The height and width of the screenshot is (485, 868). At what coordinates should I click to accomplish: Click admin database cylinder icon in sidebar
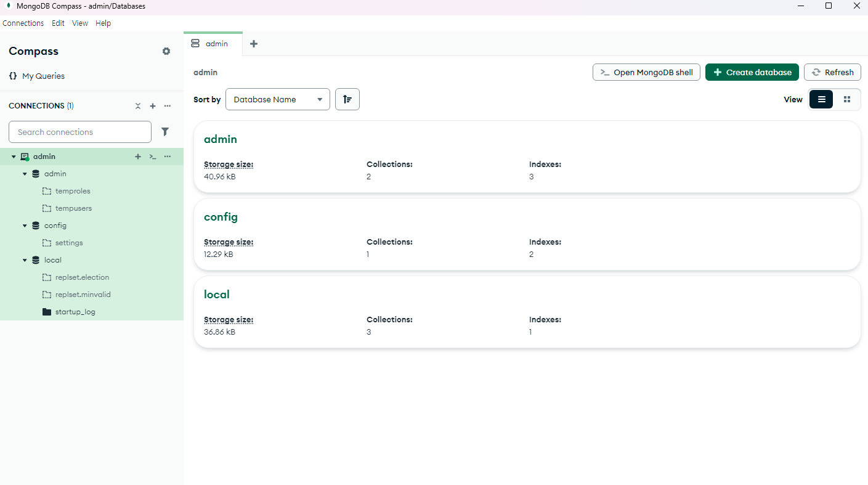pyautogui.click(x=36, y=174)
